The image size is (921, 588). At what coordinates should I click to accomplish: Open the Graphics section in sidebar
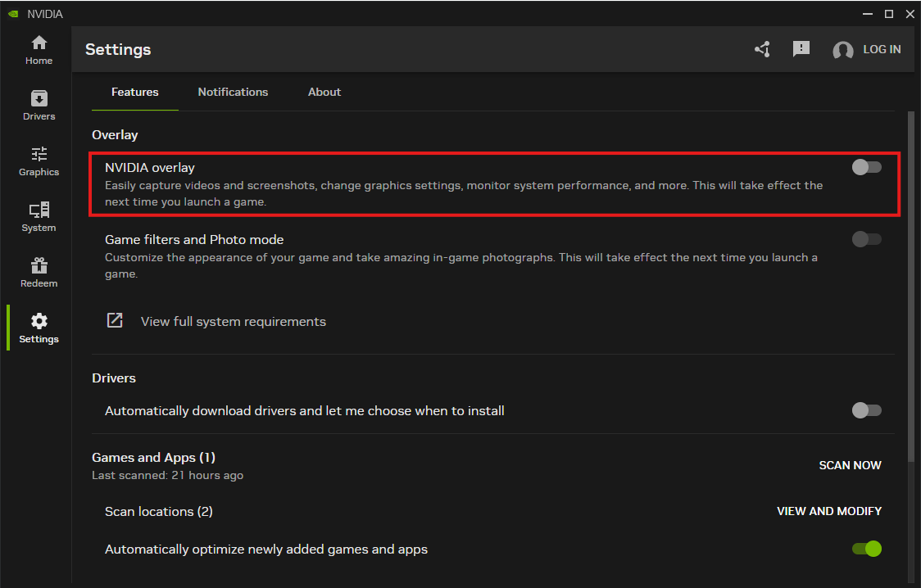pyautogui.click(x=39, y=161)
